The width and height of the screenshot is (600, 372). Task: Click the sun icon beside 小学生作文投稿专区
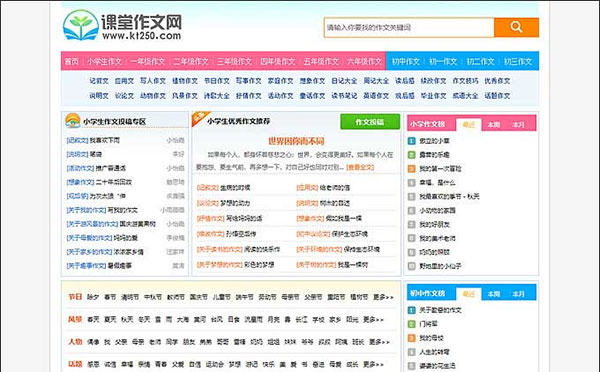pyautogui.click(x=72, y=121)
